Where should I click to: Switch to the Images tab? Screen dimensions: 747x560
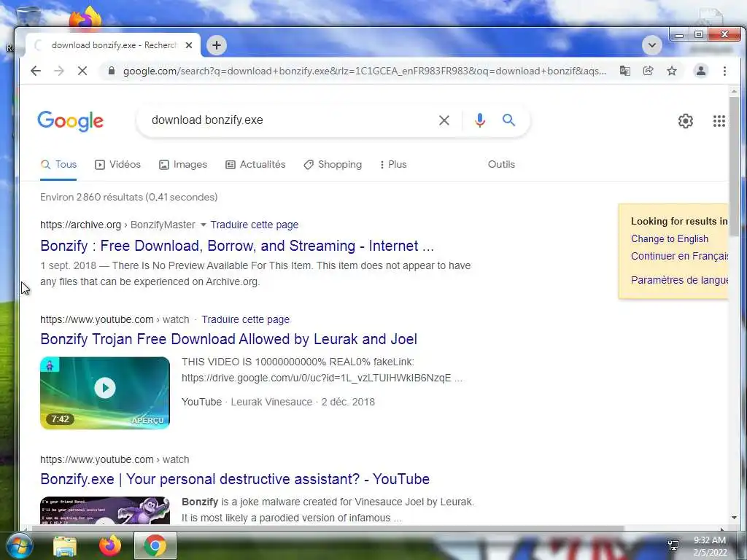[x=183, y=165]
